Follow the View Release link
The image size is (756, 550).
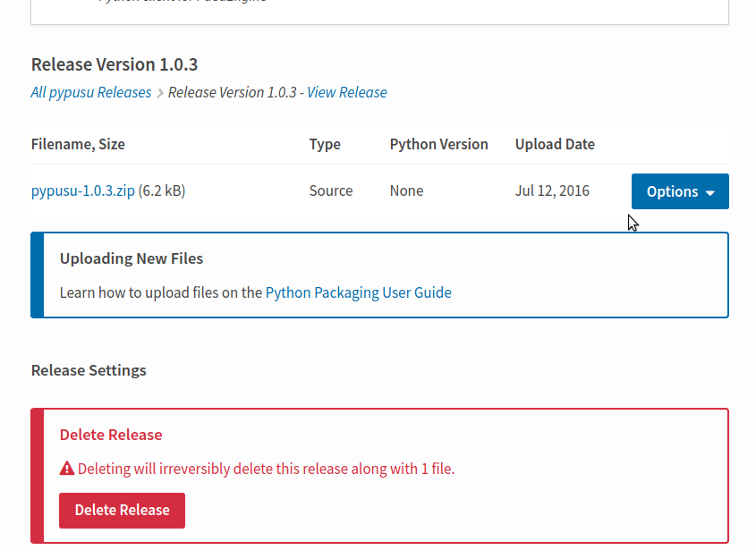tap(346, 92)
